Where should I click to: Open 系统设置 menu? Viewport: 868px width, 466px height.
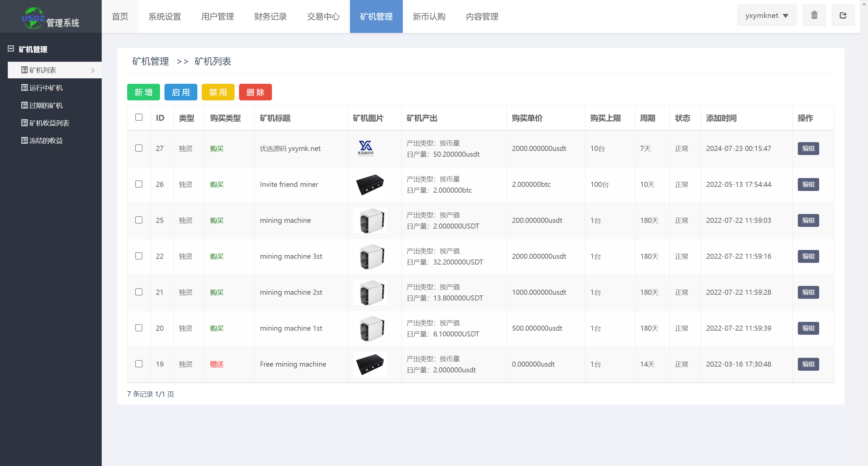point(165,16)
